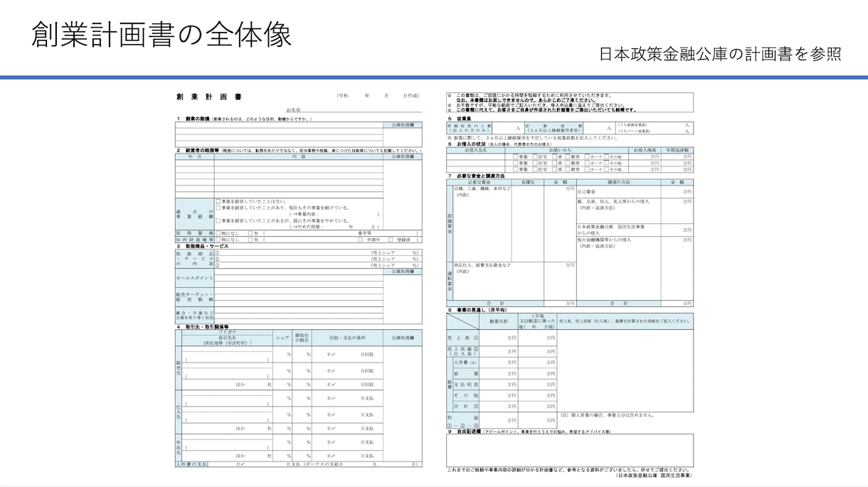Select heading '7 必要な資金と調達方法'
868x487 pixels.
476,176
